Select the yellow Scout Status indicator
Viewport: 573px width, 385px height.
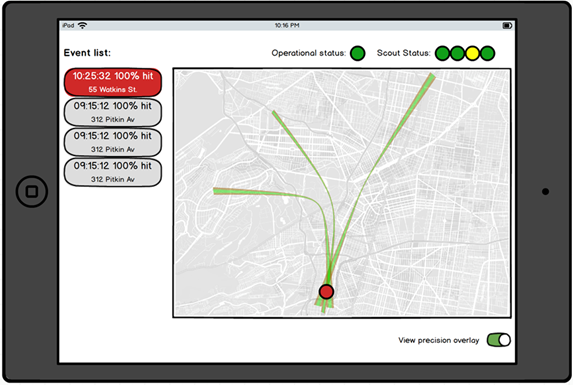[473, 53]
